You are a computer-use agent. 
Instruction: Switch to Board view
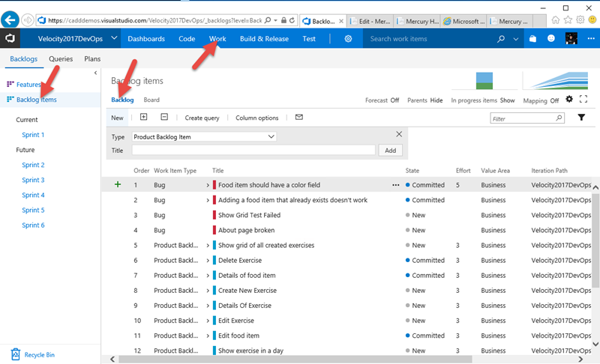pos(151,100)
